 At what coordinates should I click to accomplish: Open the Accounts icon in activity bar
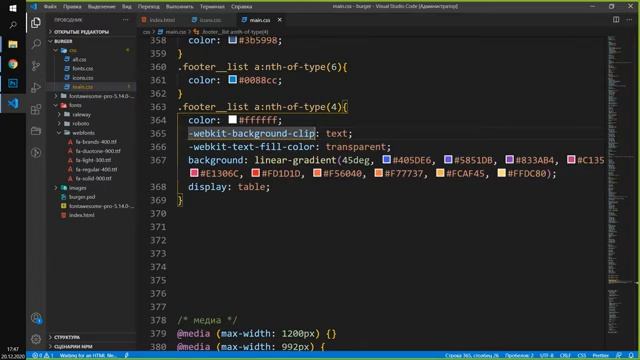pyautogui.click(x=36, y=318)
